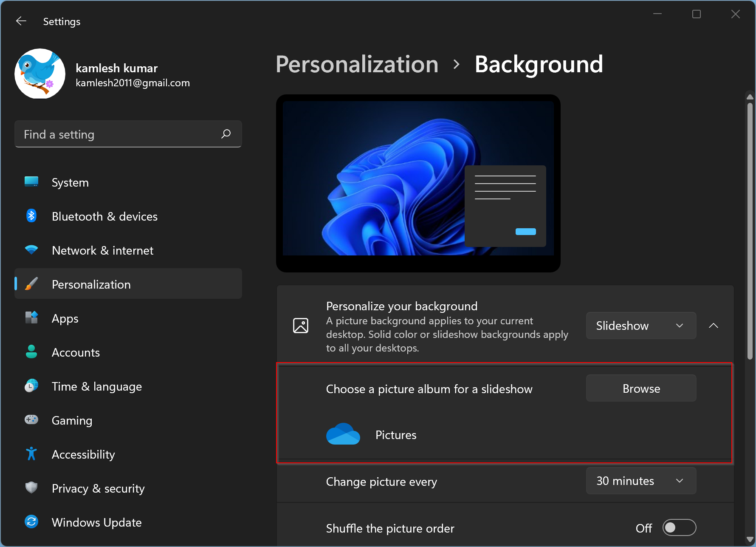
Task: Select Time & language
Action: pos(128,386)
